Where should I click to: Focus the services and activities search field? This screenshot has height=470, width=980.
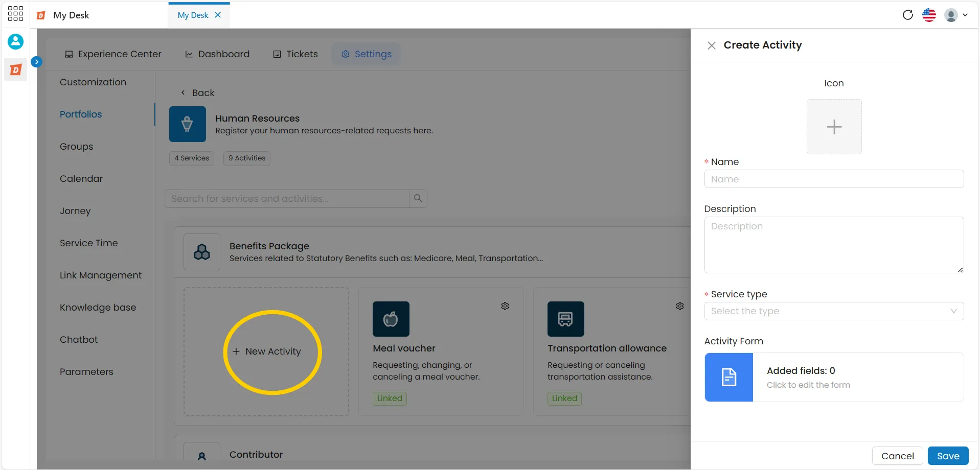tap(287, 199)
